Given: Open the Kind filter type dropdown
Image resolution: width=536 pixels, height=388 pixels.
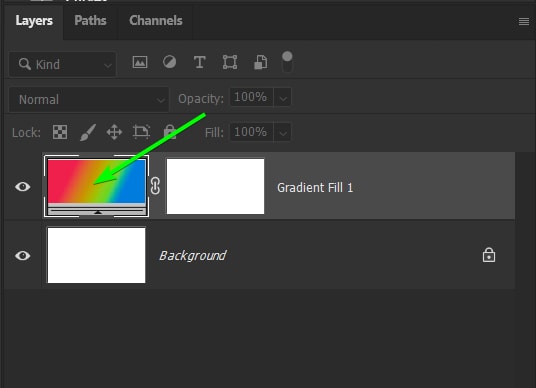Looking at the screenshot, I should (x=63, y=64).
